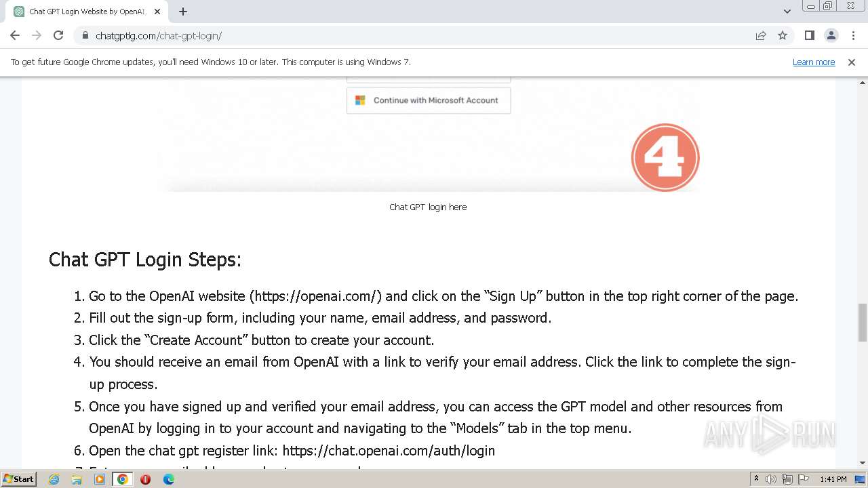Screen dimensions: 868x488
Task: Open the Windows Start menu
Action: 19,479
